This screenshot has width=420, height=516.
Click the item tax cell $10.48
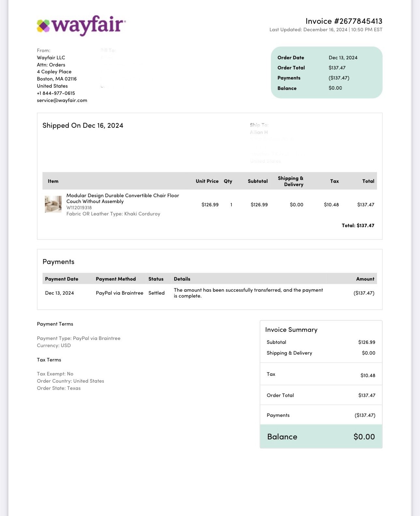click(x=331, y=205)
